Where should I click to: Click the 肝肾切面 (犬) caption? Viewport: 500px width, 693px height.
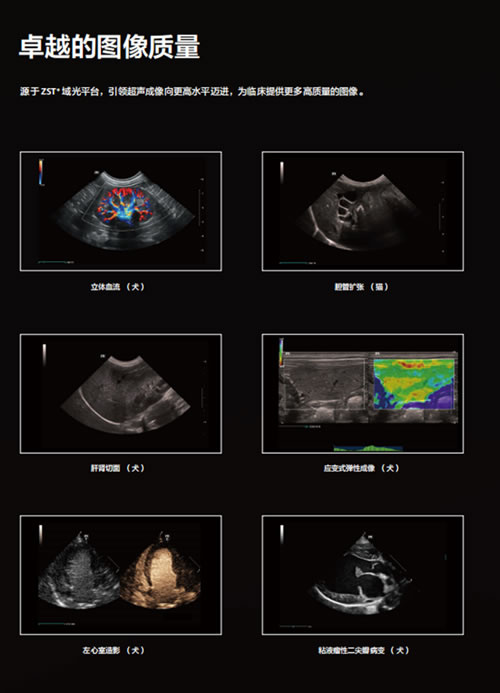[x=118, y=468]
